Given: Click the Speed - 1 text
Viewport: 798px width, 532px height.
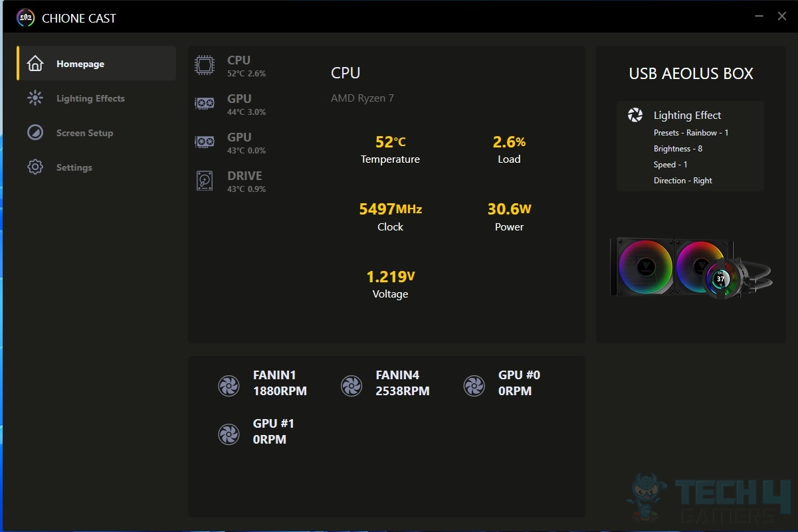Looking at the screenshot, I should click(x=670, y=165).
